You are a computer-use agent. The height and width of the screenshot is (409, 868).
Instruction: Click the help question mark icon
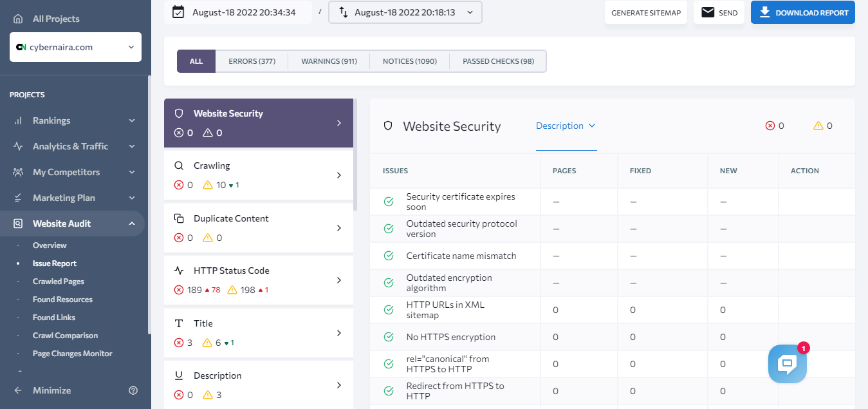coord(133,390)
